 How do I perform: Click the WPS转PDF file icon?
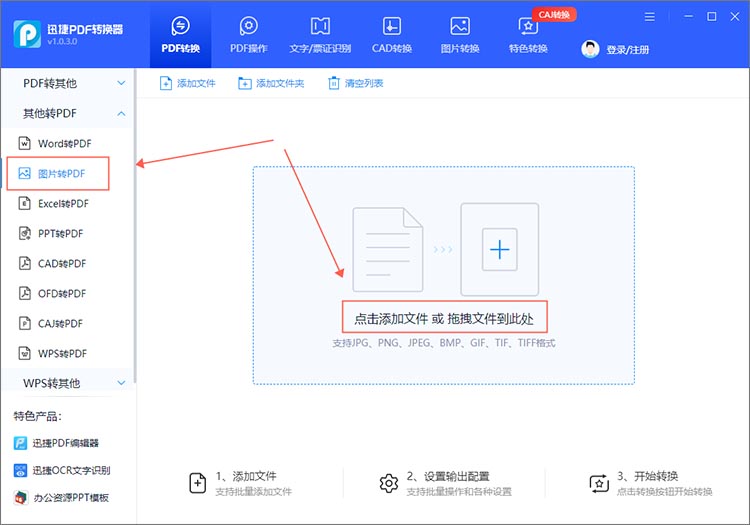pos(24,353)
